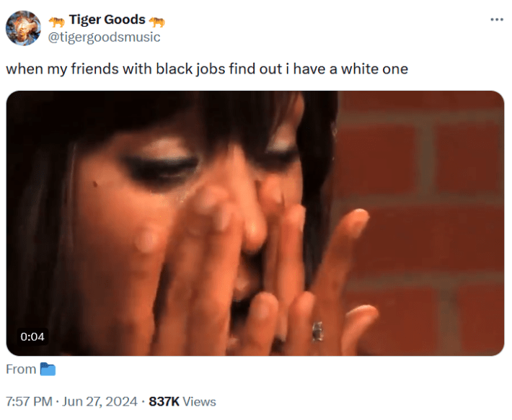Click the tweet text starting 'when my friends'

coord(207,69)
